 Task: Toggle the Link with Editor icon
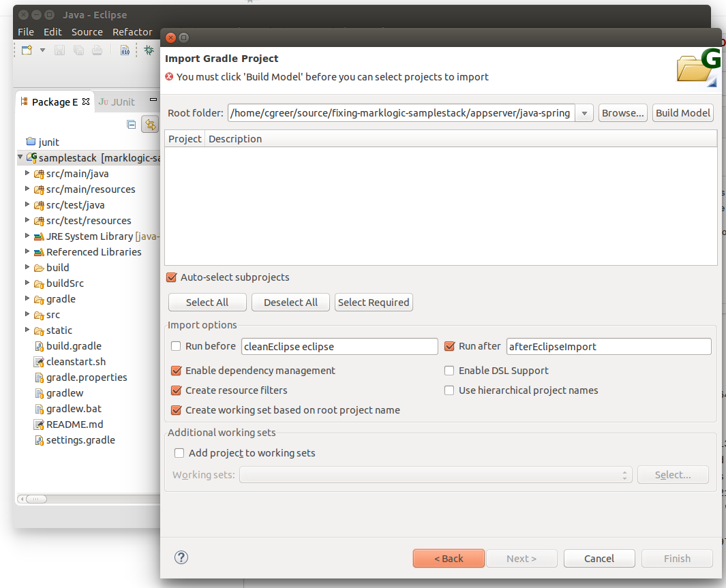(x=150, y=124)
